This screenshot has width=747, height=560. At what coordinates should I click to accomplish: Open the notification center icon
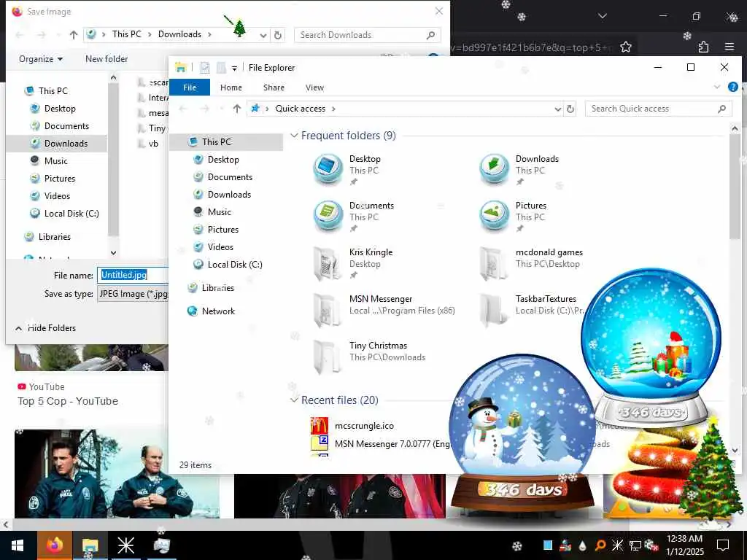723,545
